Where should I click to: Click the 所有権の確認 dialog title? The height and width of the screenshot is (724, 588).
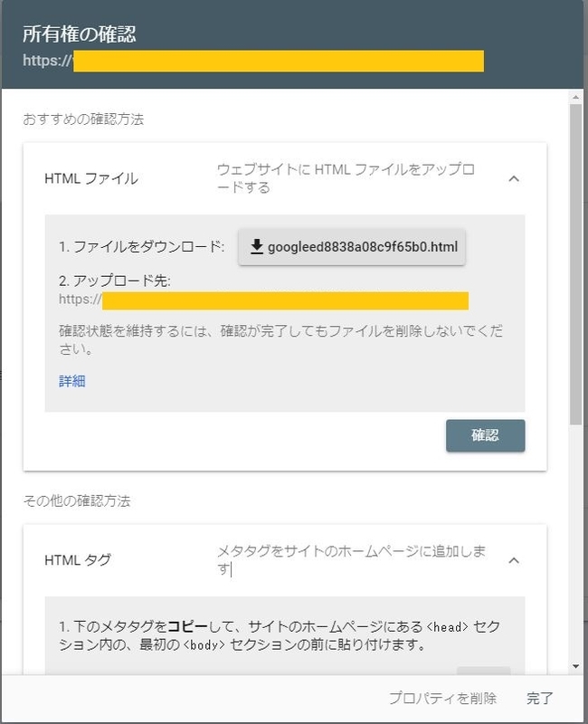(80, 34)
